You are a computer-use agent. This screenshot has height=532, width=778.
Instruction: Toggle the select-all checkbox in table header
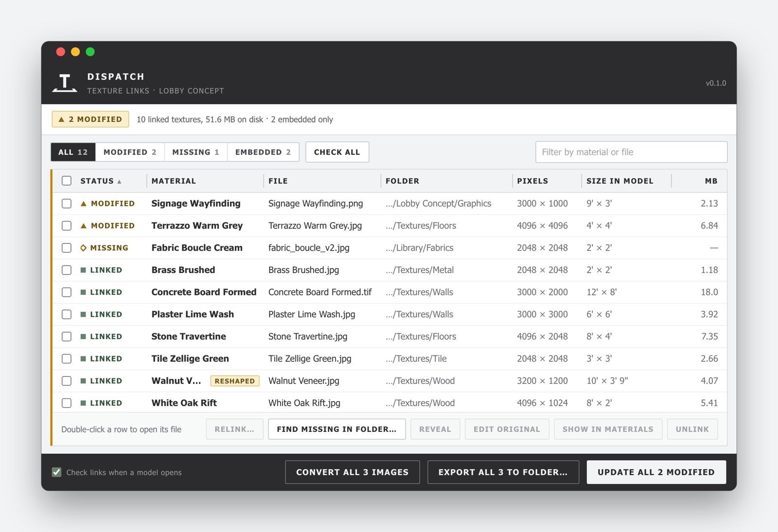(67, 181)
